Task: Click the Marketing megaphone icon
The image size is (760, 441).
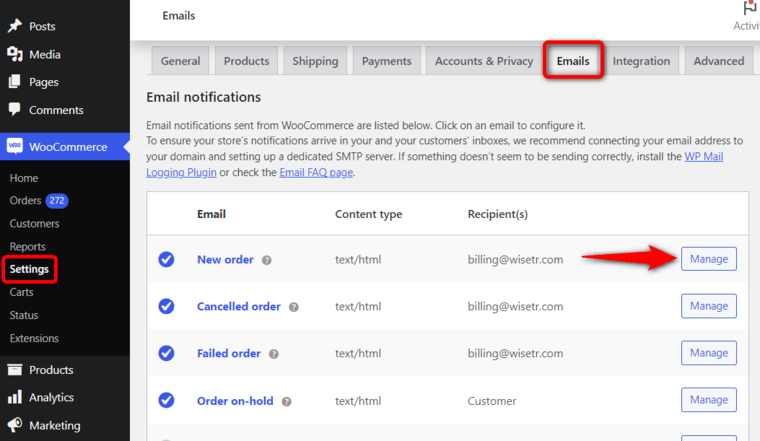Action: 15,425
